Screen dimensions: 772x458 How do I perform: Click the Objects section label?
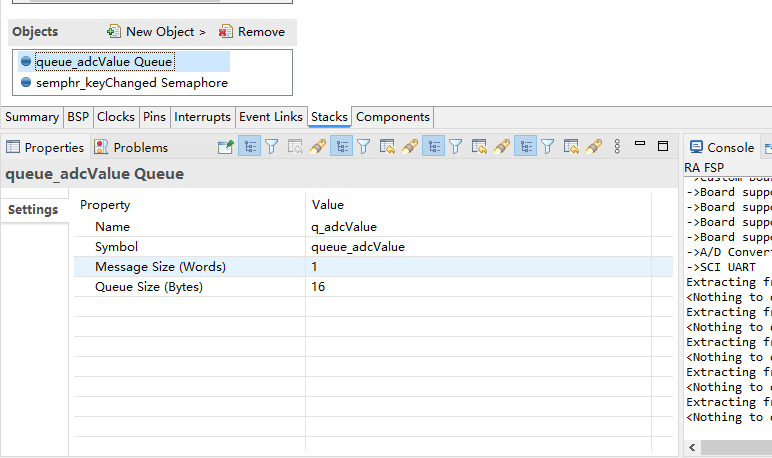pos(35,32)
